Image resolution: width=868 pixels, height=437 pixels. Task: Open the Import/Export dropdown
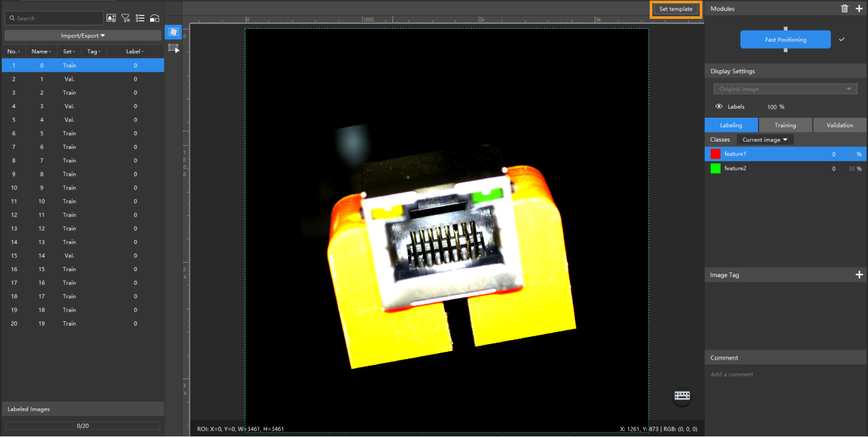tap(83, 34)
